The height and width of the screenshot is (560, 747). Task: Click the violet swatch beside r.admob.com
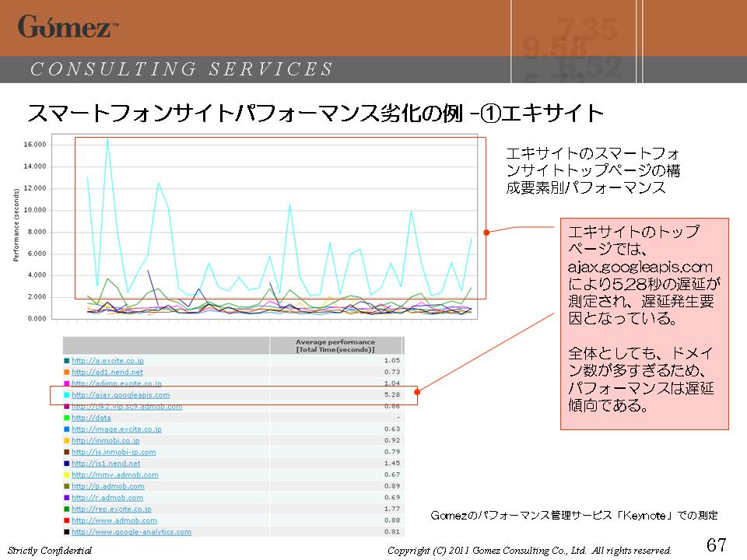pyautogui.click(x=67, y=498)
